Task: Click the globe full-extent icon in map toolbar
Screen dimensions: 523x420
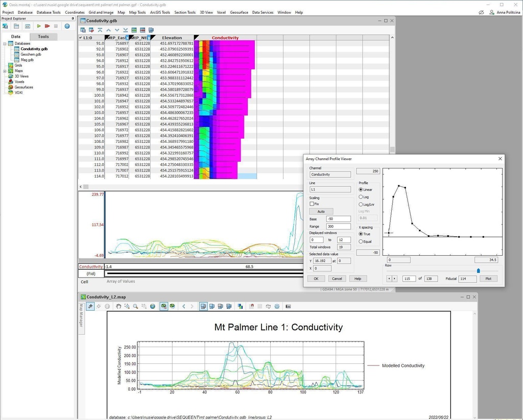Action: [x=152, y=306]
